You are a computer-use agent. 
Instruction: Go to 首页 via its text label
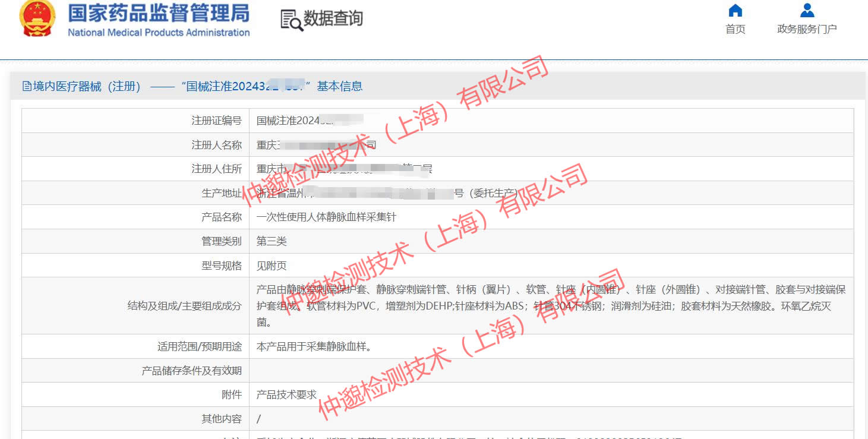click(x=736, y=29)
